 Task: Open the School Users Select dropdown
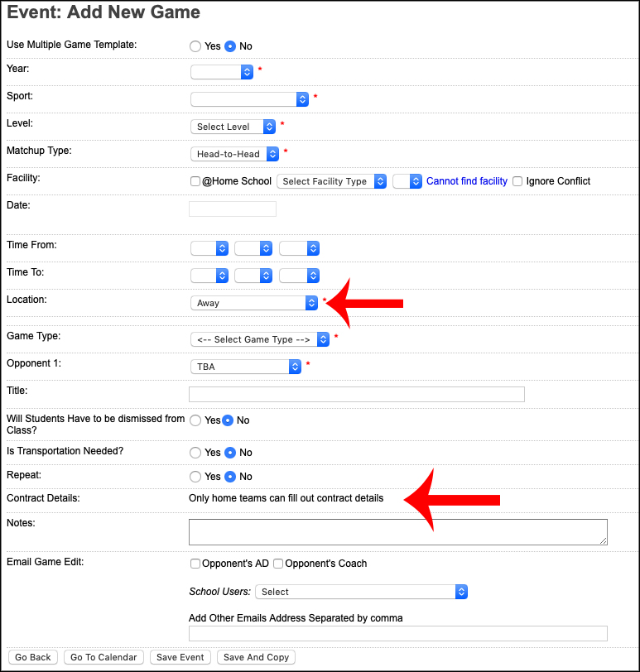coord(361,592)
